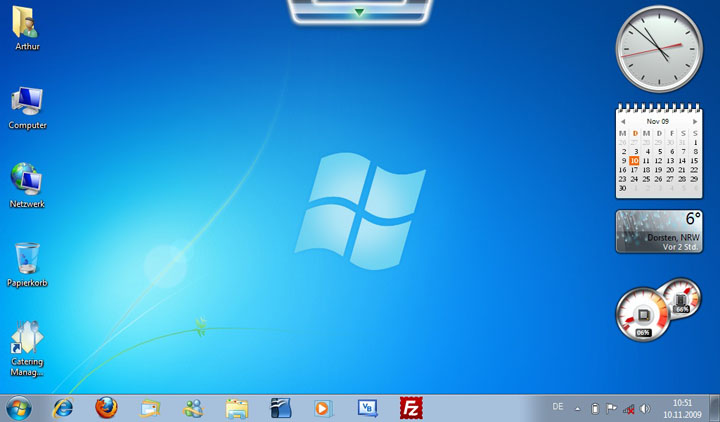Click the analog clock gadget
720x422 pixels.
tap(659, 49)
